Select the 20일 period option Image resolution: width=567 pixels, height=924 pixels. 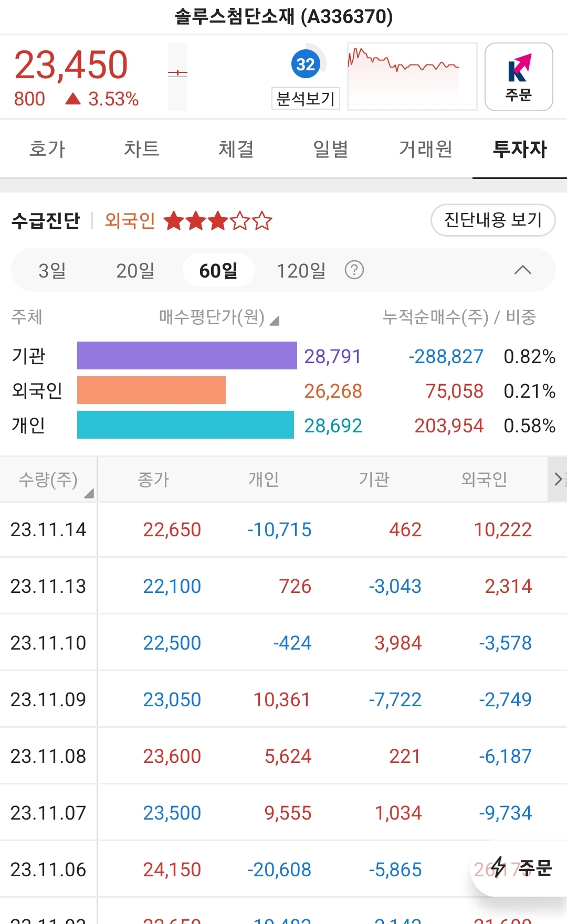coord(135,271)
